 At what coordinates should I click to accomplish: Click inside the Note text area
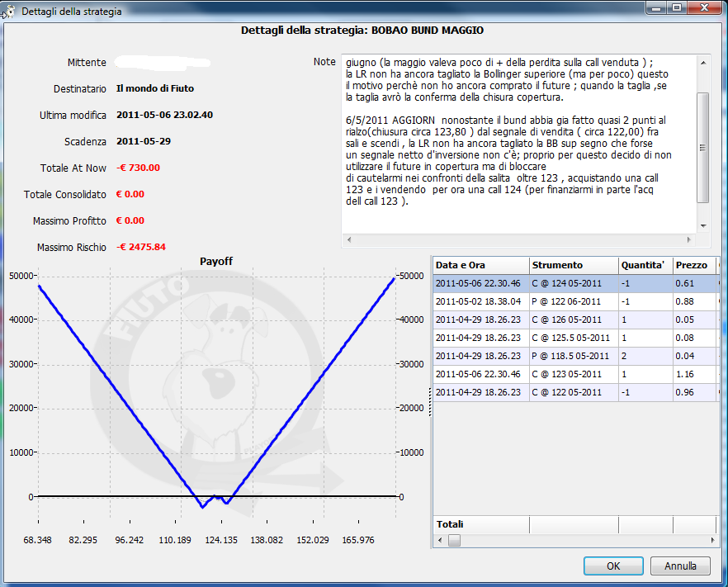pyautogui.click(x=519, y=144)
